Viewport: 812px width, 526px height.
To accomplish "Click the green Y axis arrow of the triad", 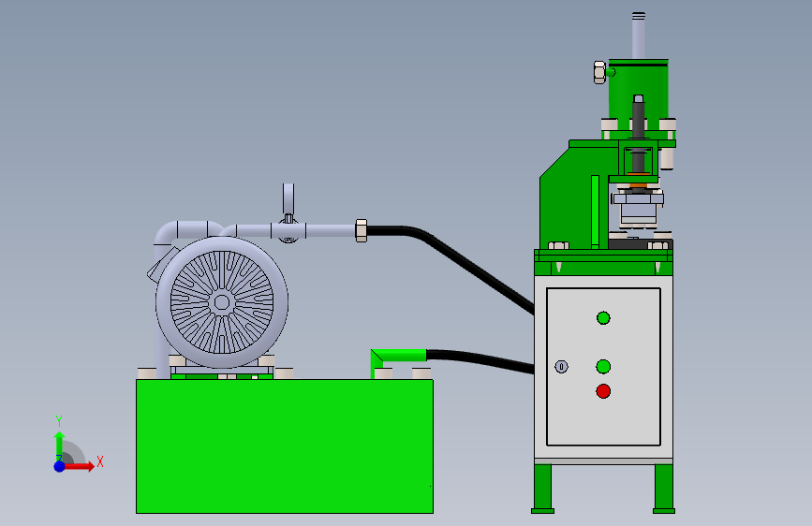I will click(x=59, y=446).
